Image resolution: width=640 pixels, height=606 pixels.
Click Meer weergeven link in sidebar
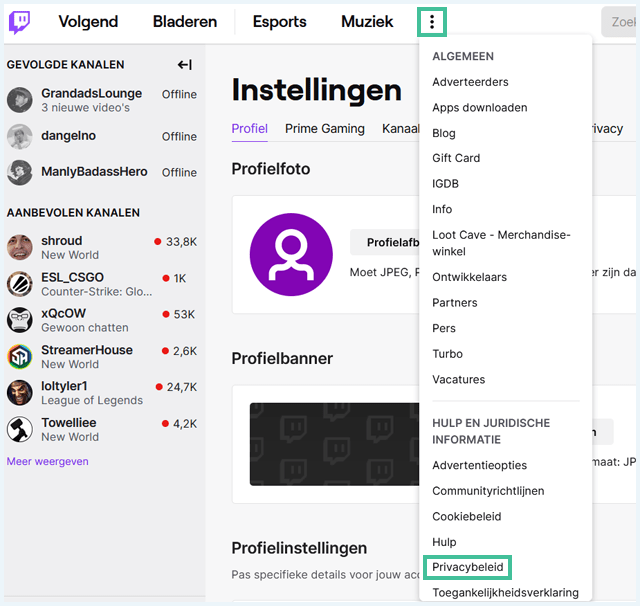point(47,462)
